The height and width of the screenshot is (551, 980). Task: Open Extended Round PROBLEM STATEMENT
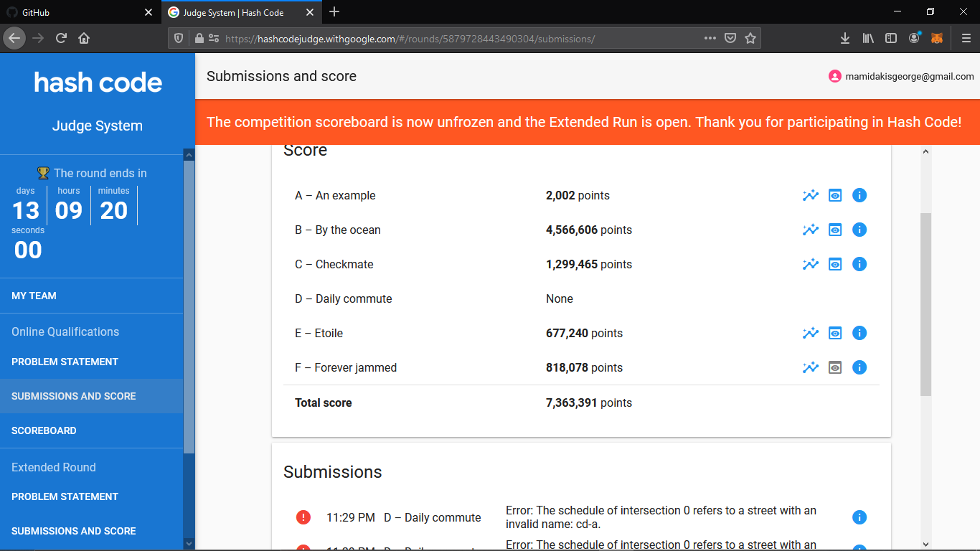pyautogui.click(x=92, y=496)
